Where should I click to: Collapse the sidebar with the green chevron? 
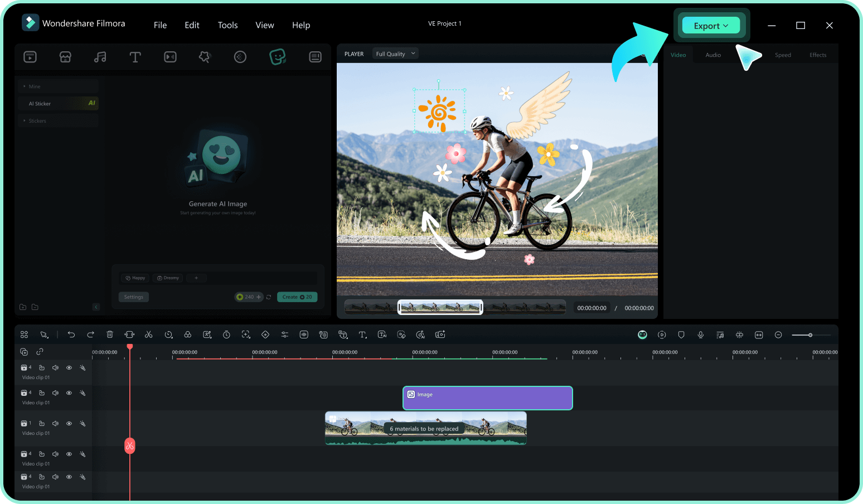click(96, 307)
